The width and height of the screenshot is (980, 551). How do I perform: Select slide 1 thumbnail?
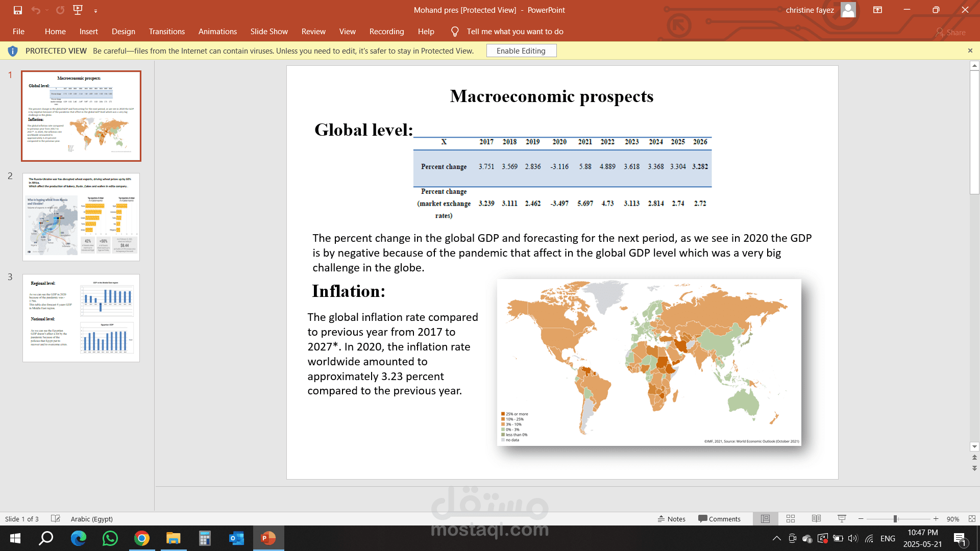tap(81, 116)
